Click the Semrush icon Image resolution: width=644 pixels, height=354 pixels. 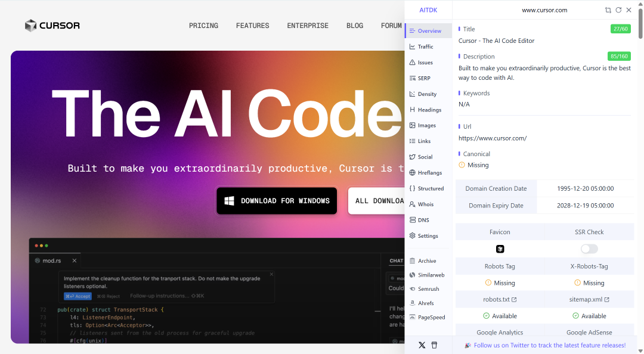pos(413,288)
